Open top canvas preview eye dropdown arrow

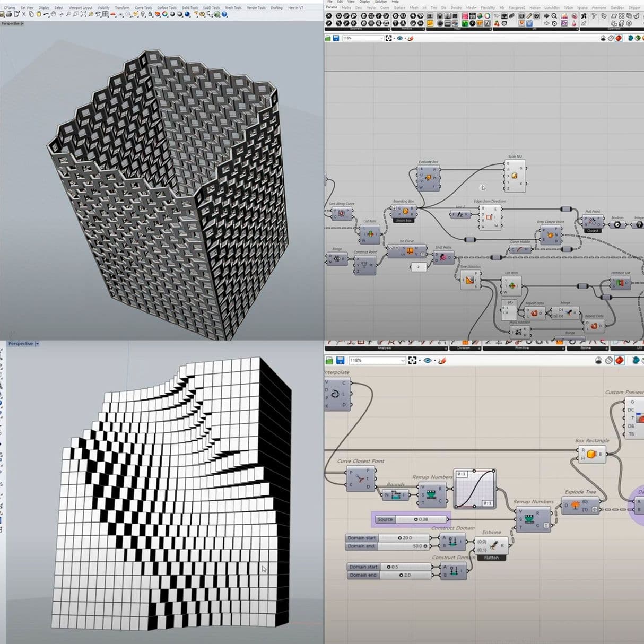[x=405, y=38]
